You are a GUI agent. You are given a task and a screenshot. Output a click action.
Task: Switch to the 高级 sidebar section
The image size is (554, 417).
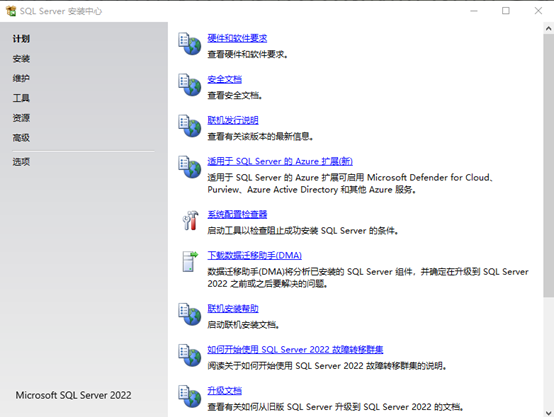pyautogui.click(x=21, y=137)
